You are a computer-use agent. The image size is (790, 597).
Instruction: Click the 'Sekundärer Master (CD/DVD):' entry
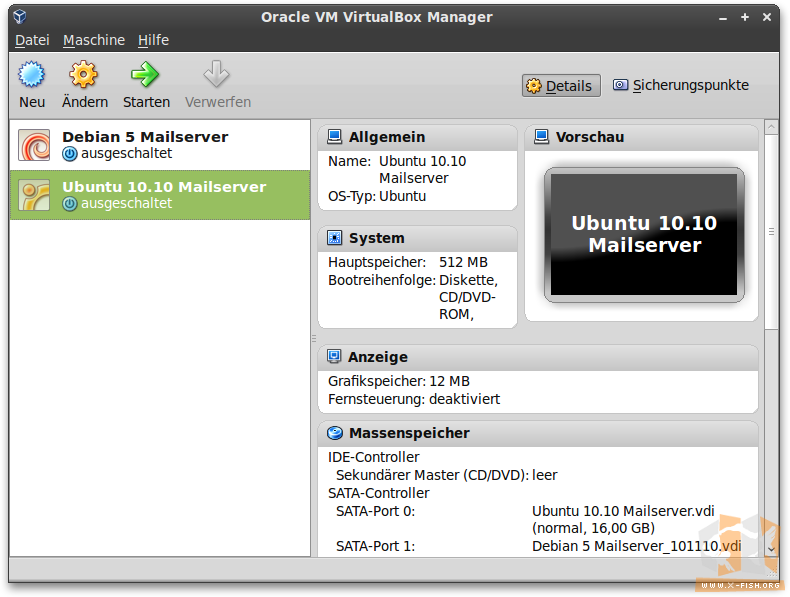click(x=433, y=475)
